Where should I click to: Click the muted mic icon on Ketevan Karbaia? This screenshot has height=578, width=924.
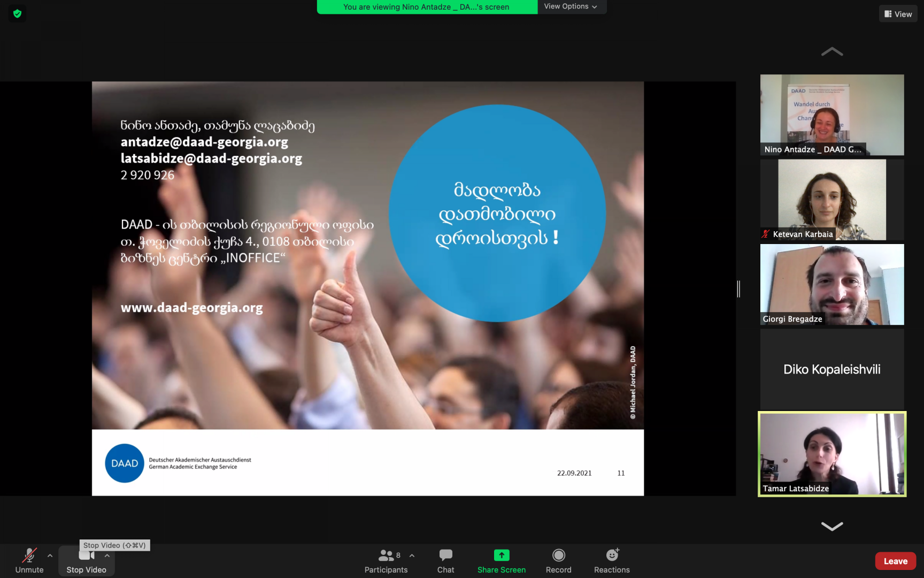pos(766,234)
